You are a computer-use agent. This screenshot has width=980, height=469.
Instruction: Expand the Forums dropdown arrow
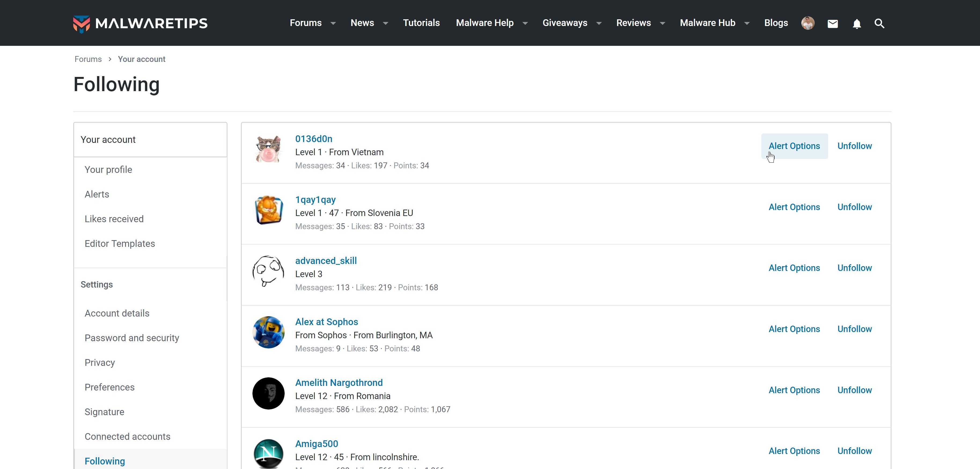coord(333,23)
